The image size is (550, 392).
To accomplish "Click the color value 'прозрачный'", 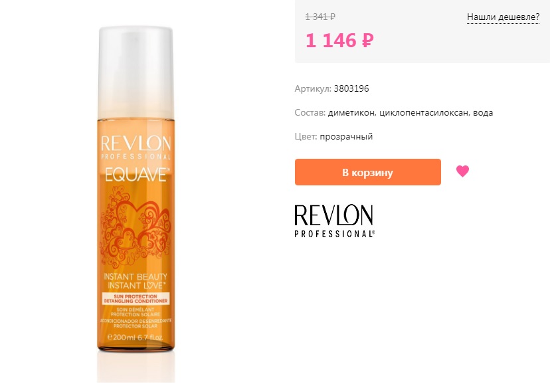I will [346, 137].
